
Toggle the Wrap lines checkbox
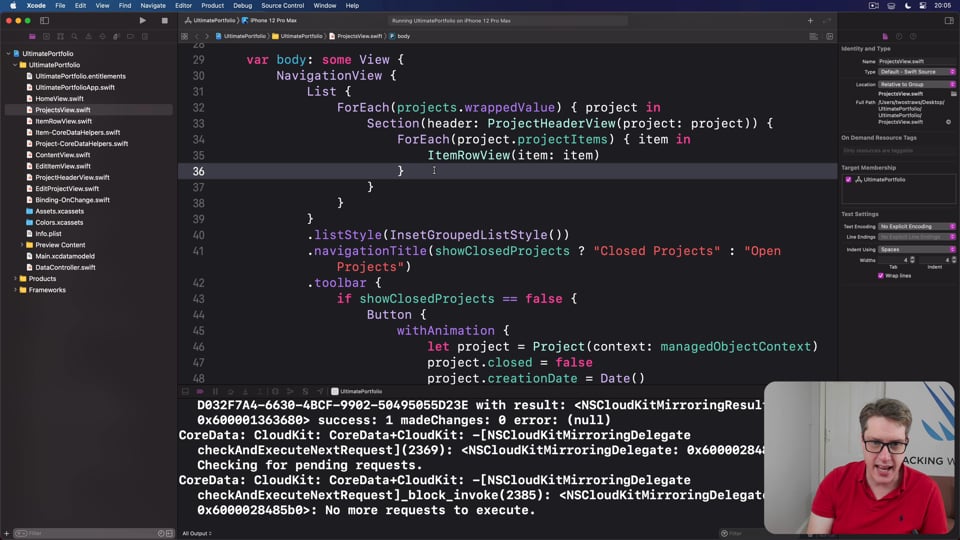[x=880, y=276]
